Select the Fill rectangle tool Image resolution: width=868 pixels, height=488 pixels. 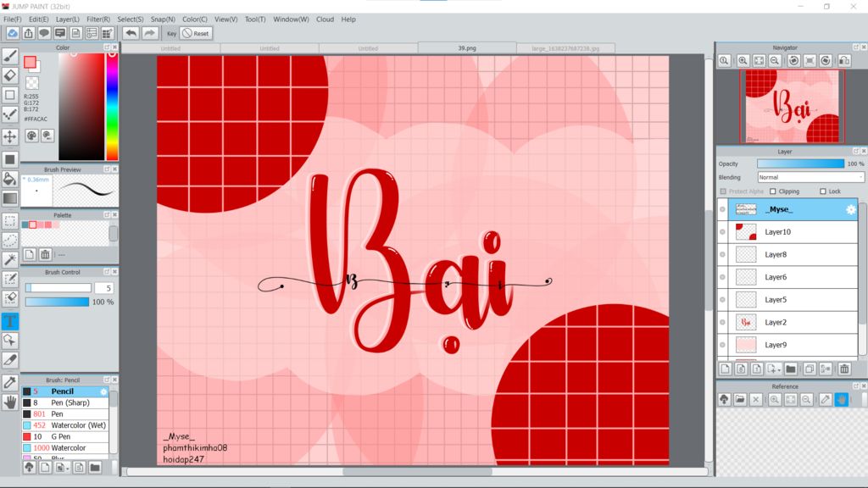tap(10, 159)
